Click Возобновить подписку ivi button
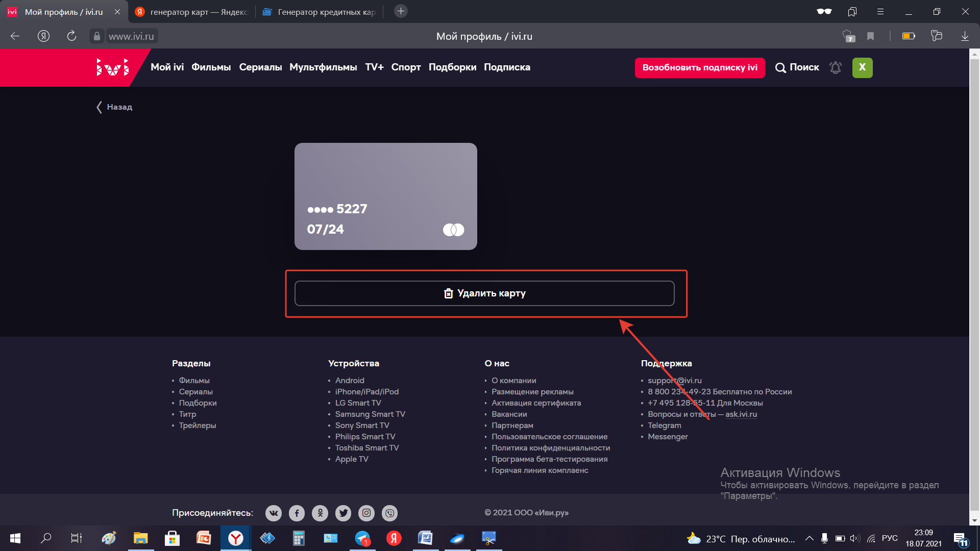Viewport: 980px width, 551px height. [x=699, y=67]
